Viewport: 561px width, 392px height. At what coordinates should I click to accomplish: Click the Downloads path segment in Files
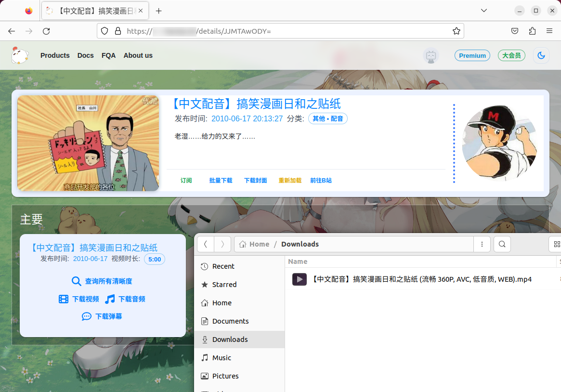point(300,244)
